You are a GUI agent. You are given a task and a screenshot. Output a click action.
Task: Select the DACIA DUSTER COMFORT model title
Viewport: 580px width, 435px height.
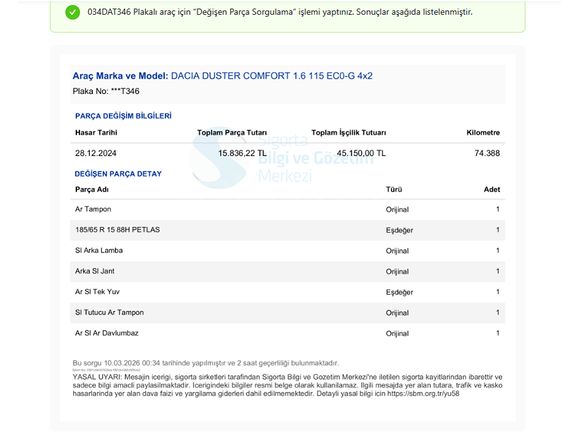[272, 76]
